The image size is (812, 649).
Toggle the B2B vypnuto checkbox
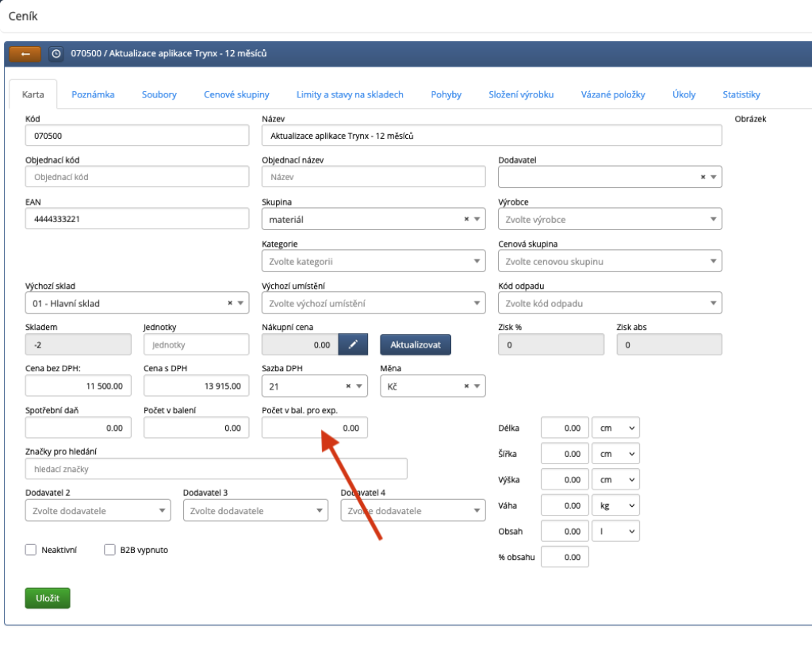110,550
